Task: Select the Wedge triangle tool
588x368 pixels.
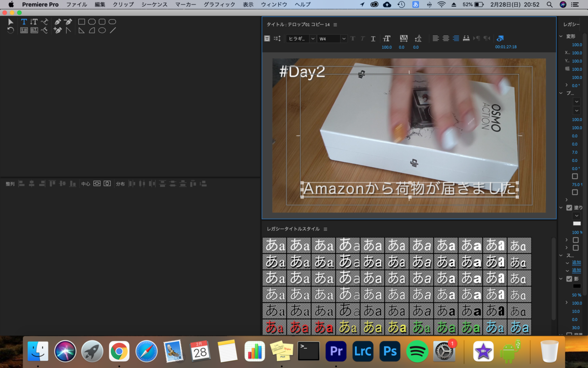Action: (81, 30)
